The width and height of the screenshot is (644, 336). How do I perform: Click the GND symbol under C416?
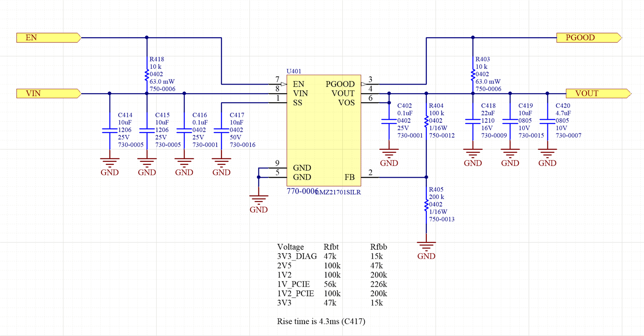click(x=184, y=167)
